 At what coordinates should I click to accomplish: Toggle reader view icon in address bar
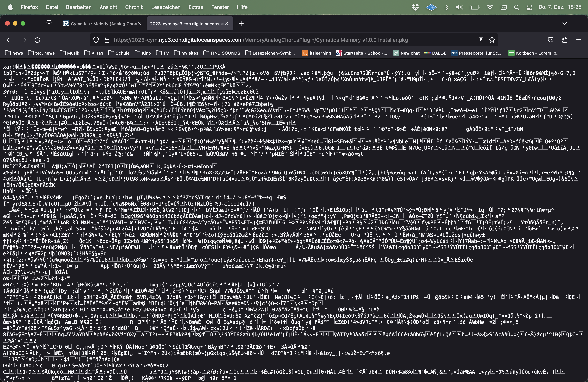coord(481,40)
